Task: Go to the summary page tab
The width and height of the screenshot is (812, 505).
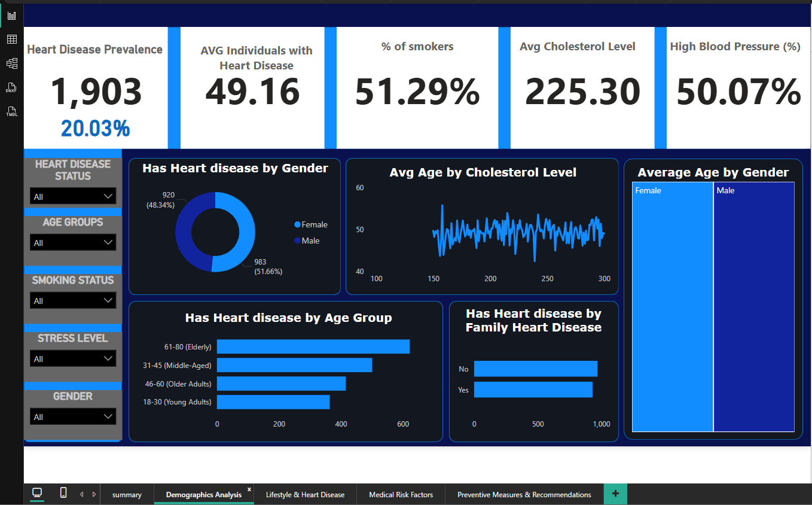Action: [x=127, y=495]
